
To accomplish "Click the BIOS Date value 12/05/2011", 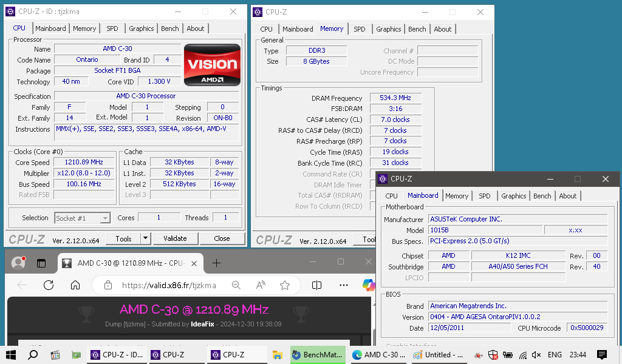I will tap(470, 328).
